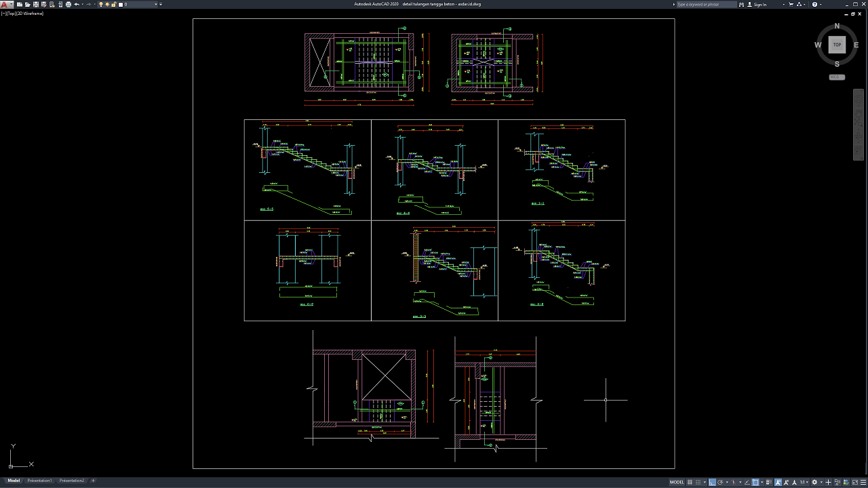The width and height of the screenshot is (868, 488).
Task: Open the AutoCAD application menu button
Action: tap(6, 4)
